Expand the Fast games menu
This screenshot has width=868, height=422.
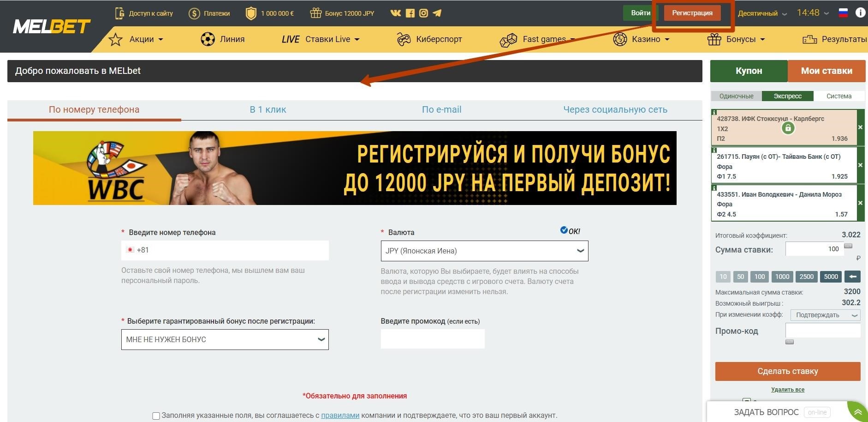pyautogui.click(x=549, y=39)
